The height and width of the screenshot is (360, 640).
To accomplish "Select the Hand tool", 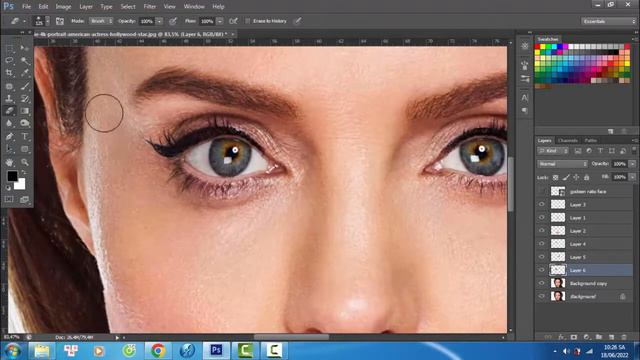I will (x=9, y=162).
